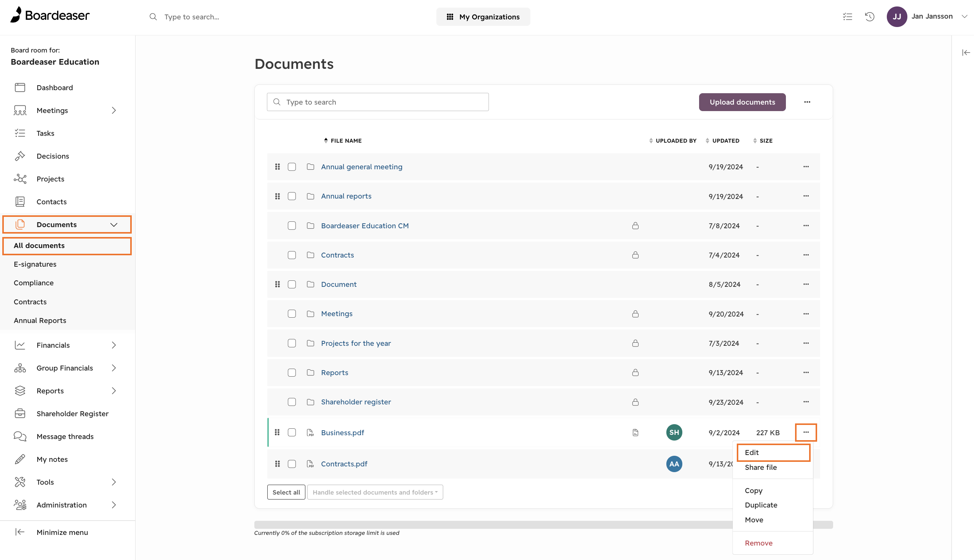The width and height of the screenshot is (974, 560).
Task: Click the signed document icon on Business.pdf row
Action: [x=635, y=432]
